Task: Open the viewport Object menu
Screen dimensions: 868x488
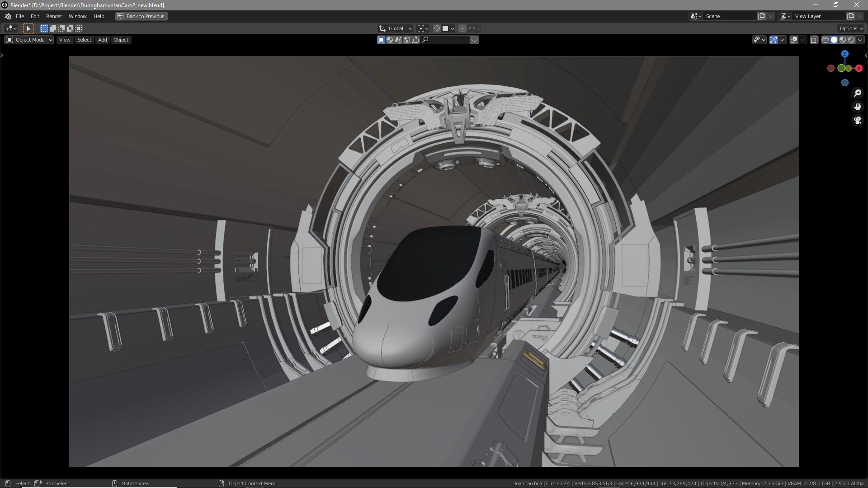Action: 121,40
